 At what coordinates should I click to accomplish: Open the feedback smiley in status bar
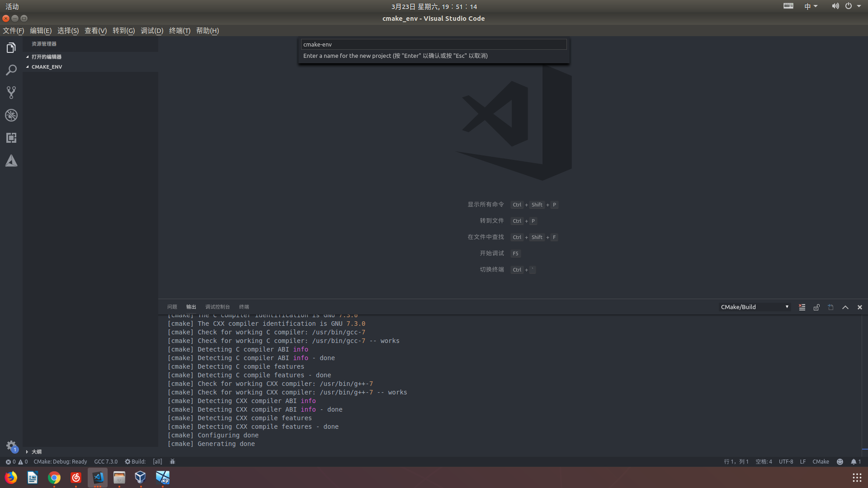840,461
